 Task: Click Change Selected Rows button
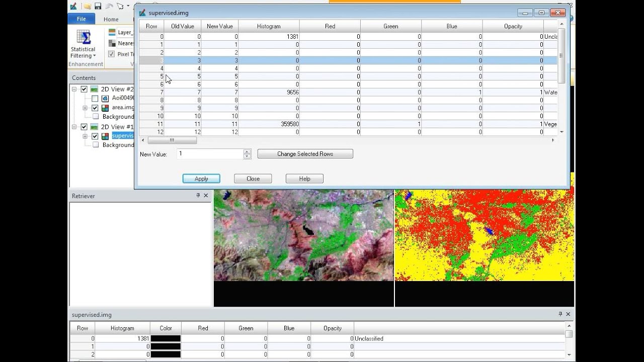(305, 154)
